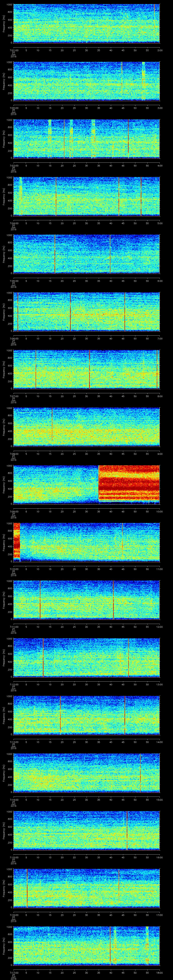Click the red vertical line near 5 s in the 7:16:00 spectrogram
The image size is (173, 980).
(x=27, y=888)
